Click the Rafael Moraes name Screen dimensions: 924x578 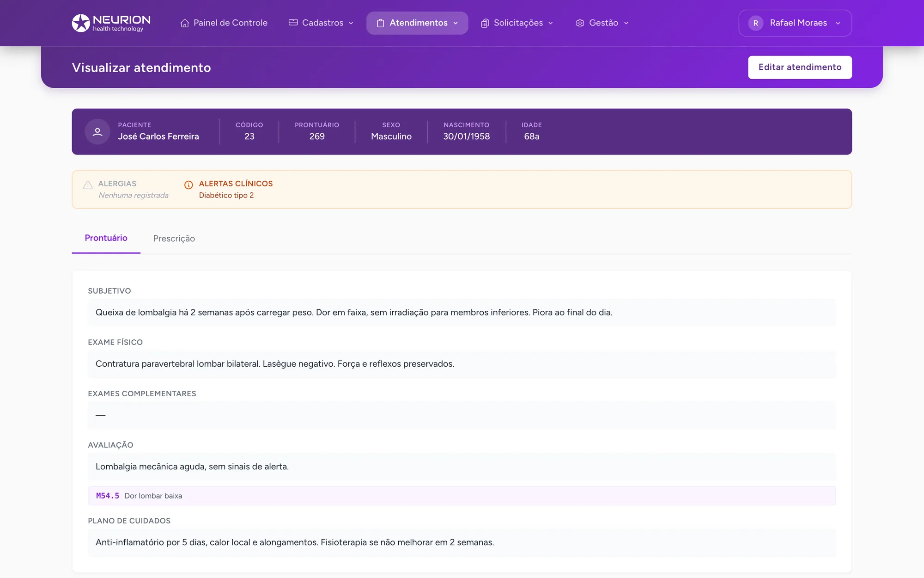(x=798, y=23)
